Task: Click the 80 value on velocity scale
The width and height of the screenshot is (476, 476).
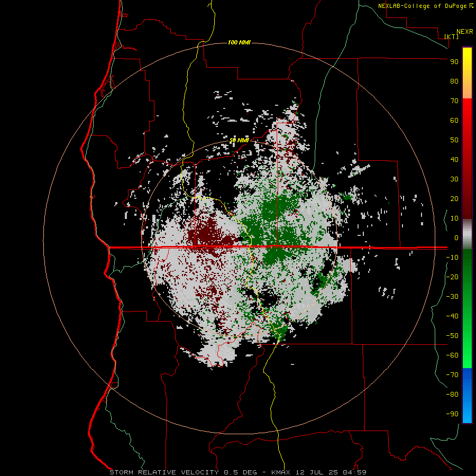Action: tap(454, 81)
